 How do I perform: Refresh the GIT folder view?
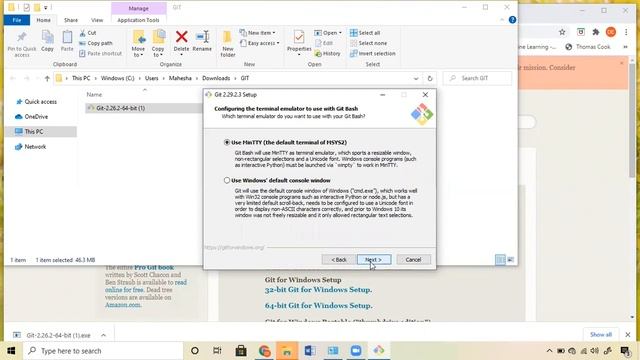pyautogui.click(x=430, y=78)
